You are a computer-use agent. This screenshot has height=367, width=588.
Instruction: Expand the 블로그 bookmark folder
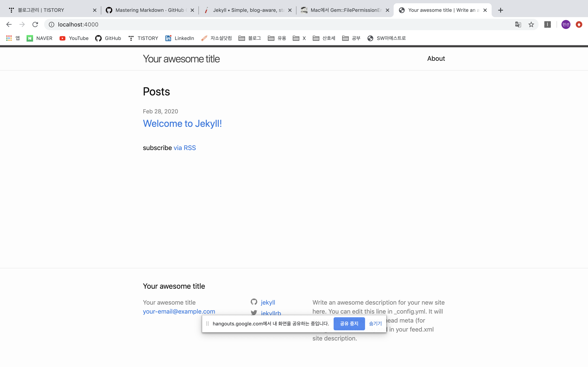click(x=250, y=38)
